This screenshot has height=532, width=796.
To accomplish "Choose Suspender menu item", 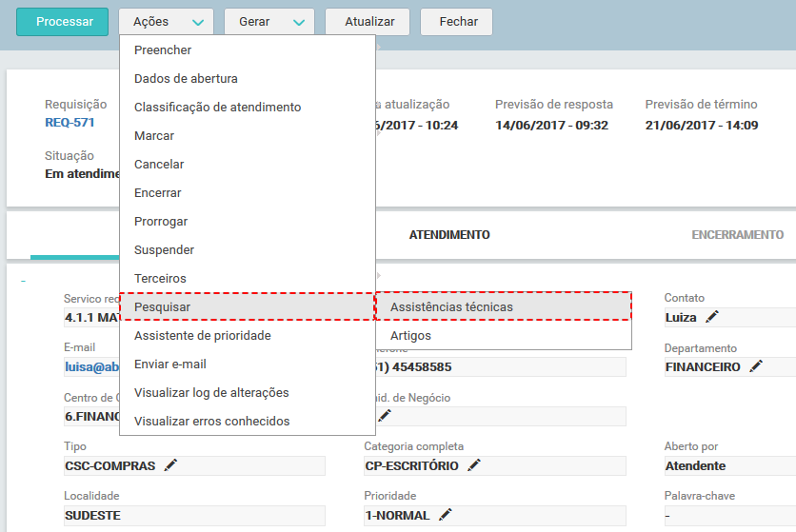I will [x=248, y=249].
